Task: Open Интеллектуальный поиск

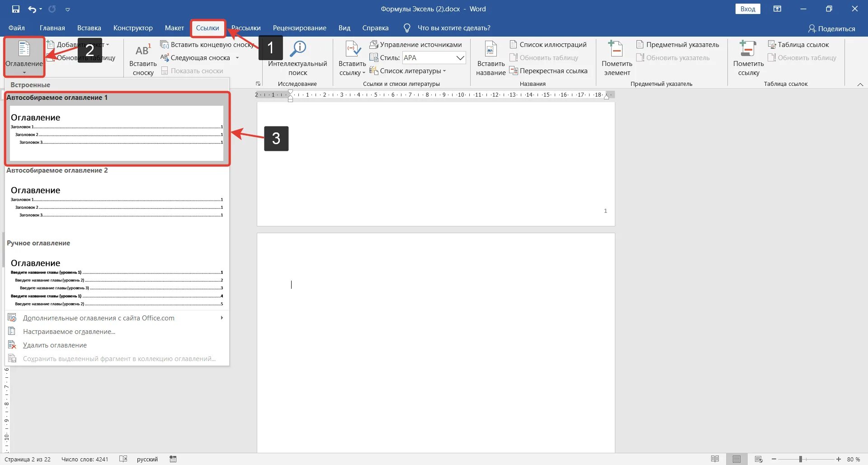Action: [x=297, y=59]
